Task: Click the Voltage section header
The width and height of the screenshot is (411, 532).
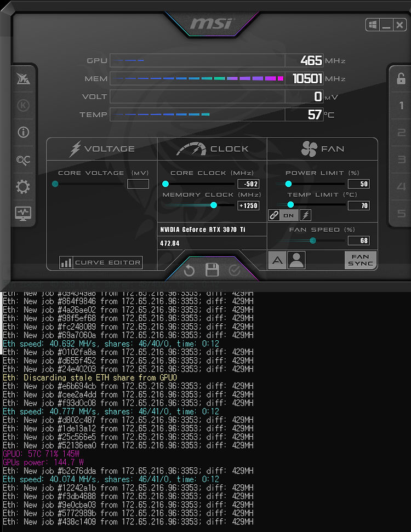Action: [x=102, y=149]
